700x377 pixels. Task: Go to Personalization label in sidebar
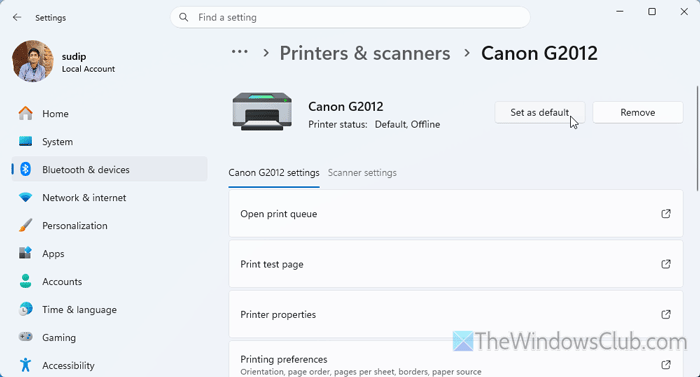coord(75,226)
